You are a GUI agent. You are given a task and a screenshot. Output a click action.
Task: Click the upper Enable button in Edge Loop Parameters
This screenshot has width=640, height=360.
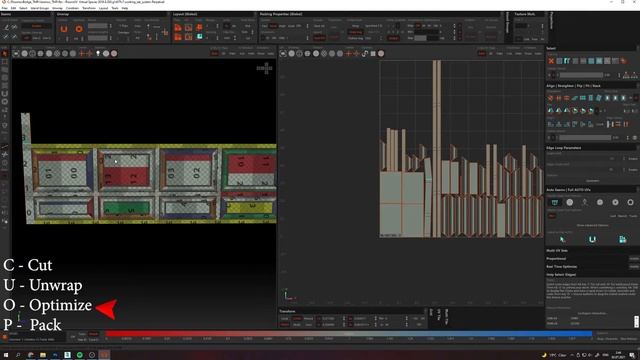633,158
